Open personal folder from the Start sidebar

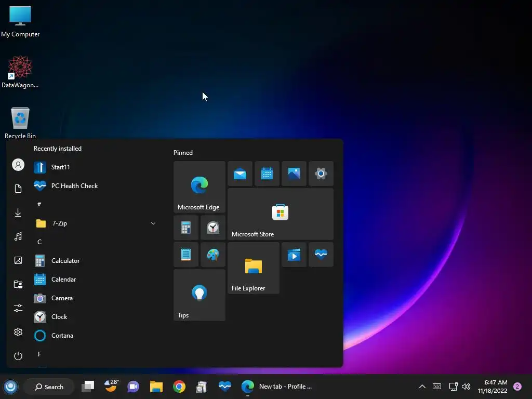pyautogui.click(x=18, y=284)
